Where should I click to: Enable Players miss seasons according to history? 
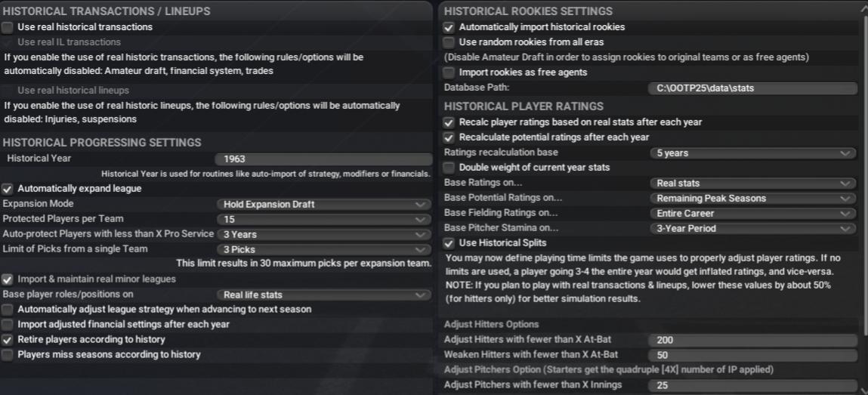[8, 355]
